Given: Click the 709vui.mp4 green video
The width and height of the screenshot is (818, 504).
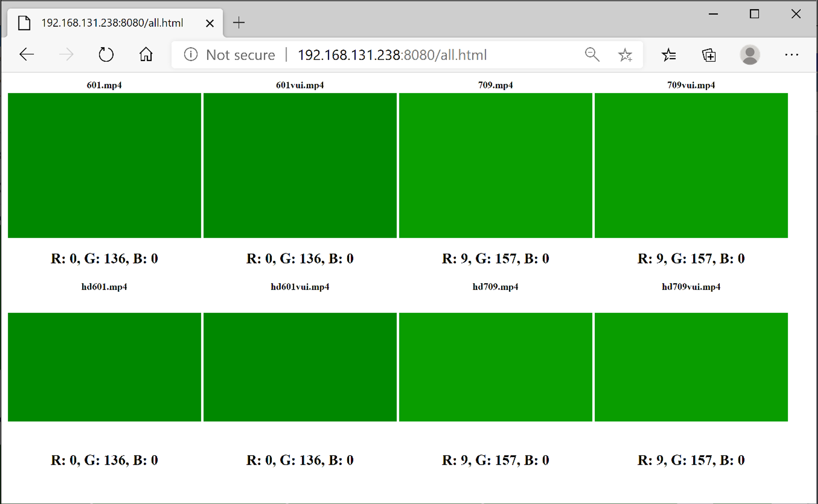Looking at the screenshot, I should coord(691,165).
